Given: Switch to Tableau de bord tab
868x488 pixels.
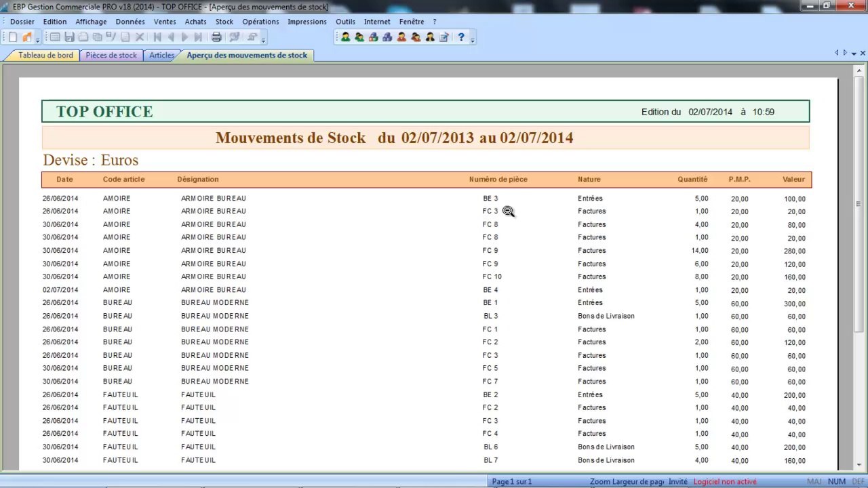Looking at the screenshot, I should [45, 56].
